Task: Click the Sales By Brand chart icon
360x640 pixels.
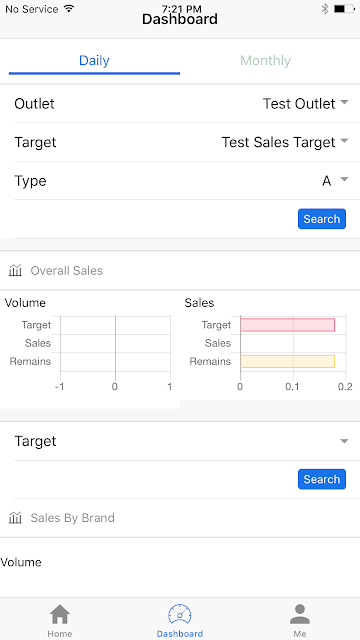Action: point(15,518)
